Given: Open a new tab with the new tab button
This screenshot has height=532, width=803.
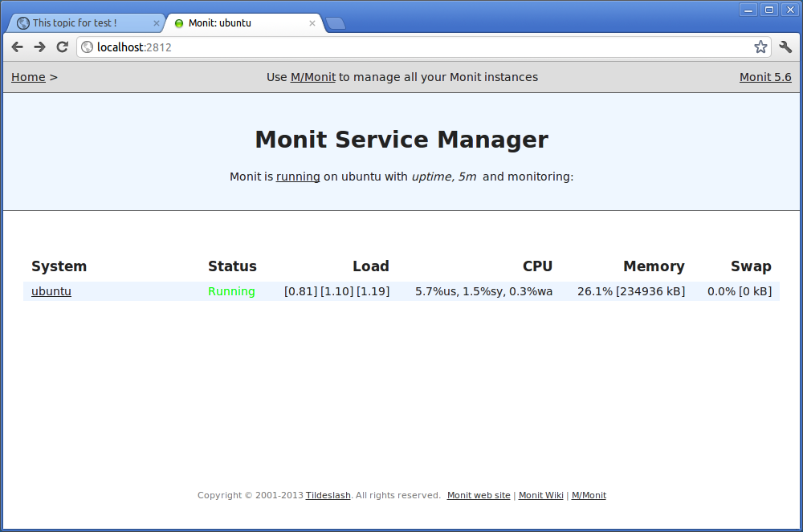Looking at the screenshot, I should [336, 23].
